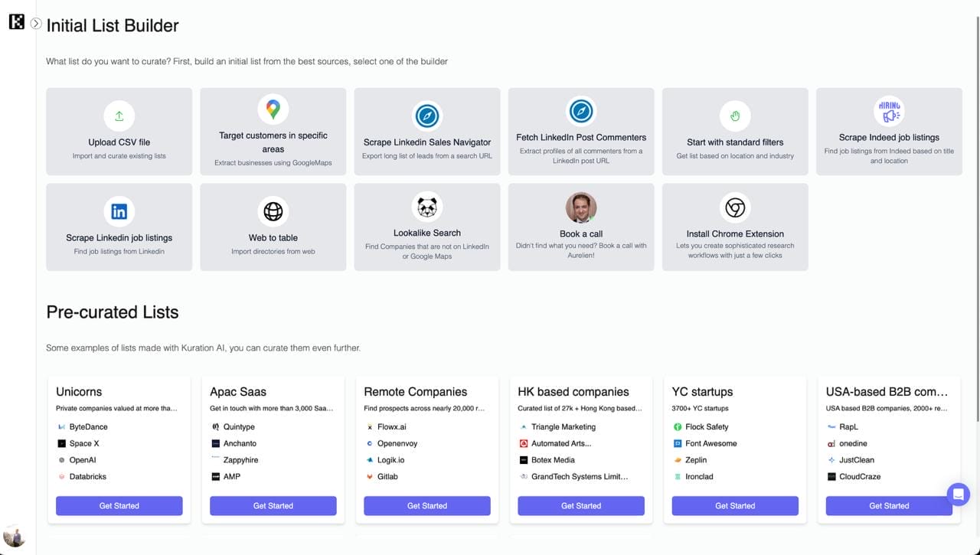Open Fetch LinkedIn Post Commenters card

pos(581,132)
